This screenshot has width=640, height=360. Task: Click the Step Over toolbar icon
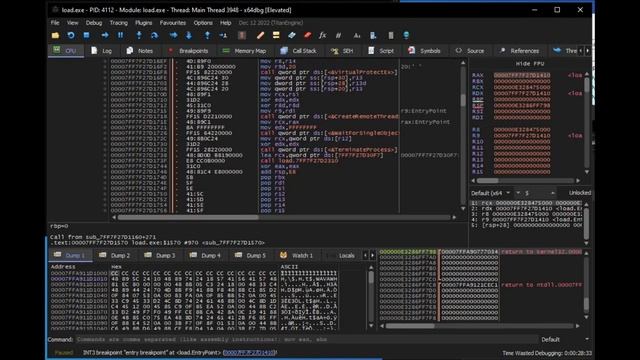point(154,36)
